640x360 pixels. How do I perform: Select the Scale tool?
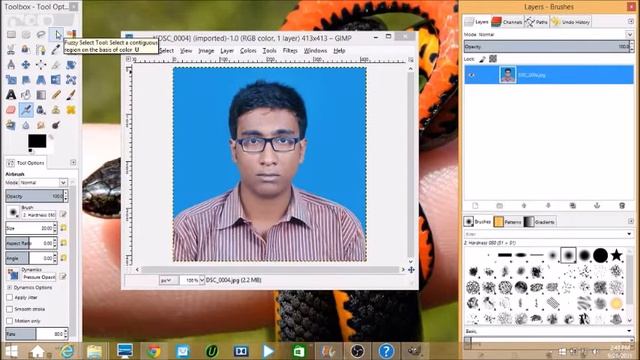pos(11,80)
